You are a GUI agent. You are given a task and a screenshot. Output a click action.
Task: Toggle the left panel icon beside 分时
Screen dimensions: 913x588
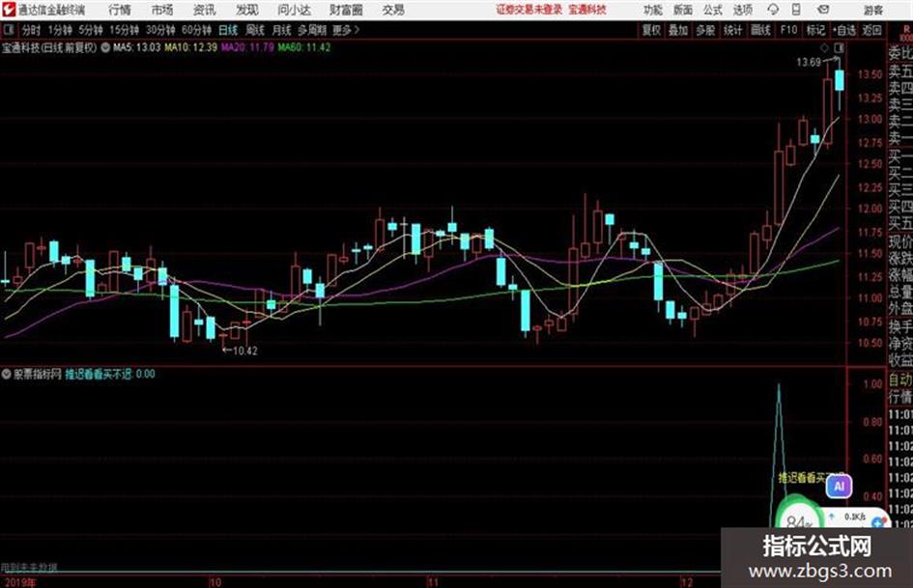click(8, 30)
